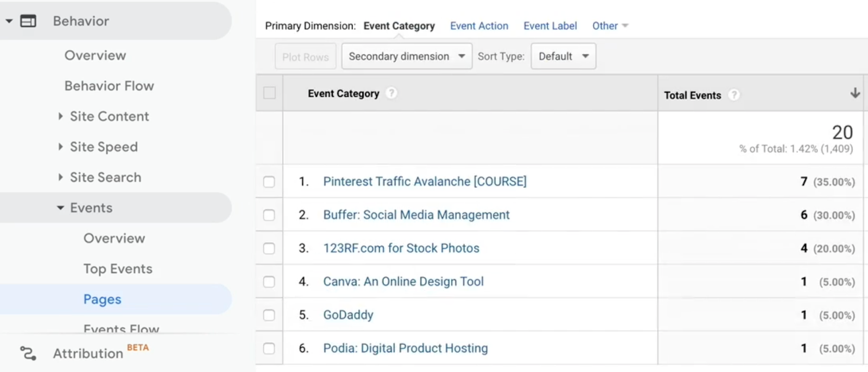Open Events Overview report
This screenshot has height=372, width=868.
[114, 238]
